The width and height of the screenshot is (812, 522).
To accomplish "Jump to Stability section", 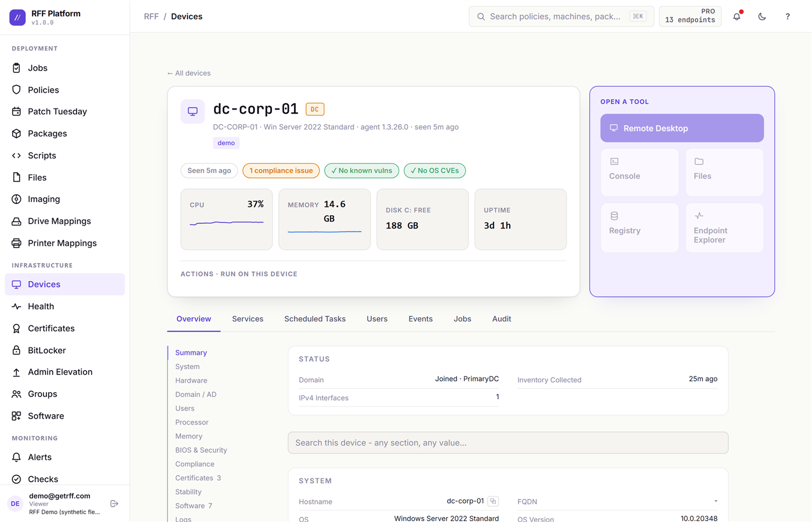I will click(188, 492).
